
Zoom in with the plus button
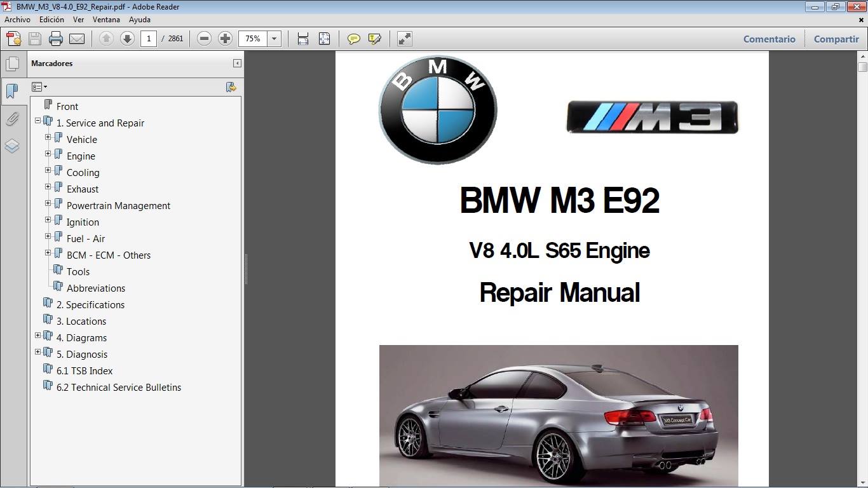click(225, 39)
